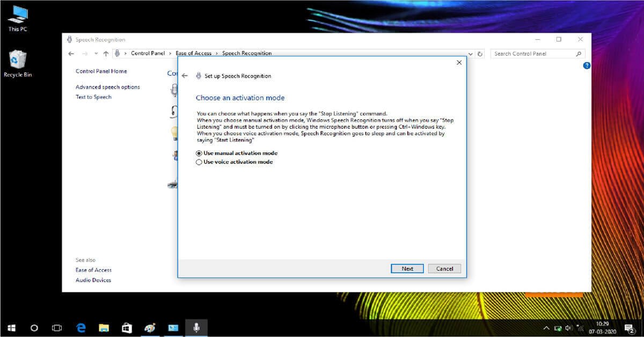Open the taskbar clock and date
Screen dimensions: 644x337
pos(602,328)
